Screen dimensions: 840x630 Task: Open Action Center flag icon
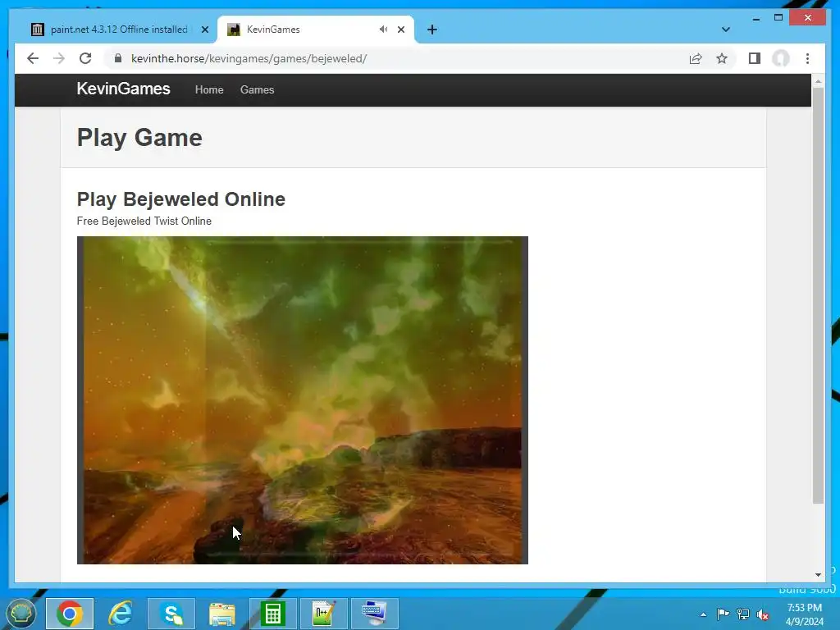coord(723,614)
